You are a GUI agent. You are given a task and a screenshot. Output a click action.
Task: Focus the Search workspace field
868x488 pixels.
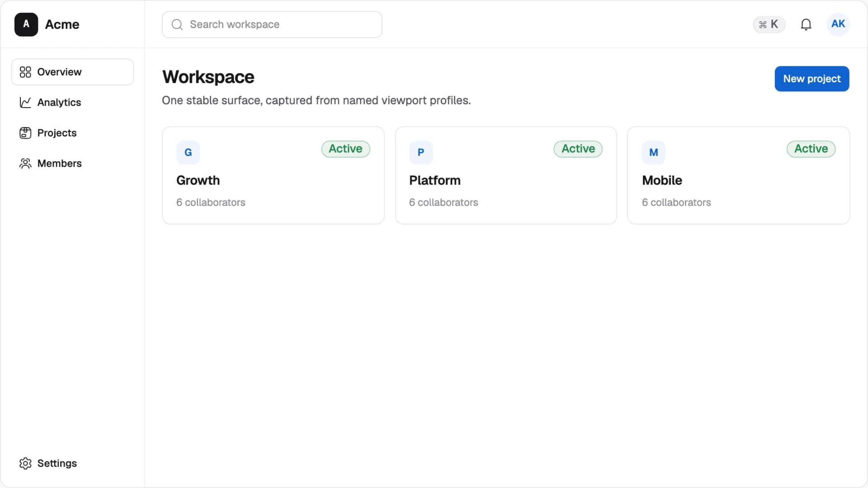point(272,24)
